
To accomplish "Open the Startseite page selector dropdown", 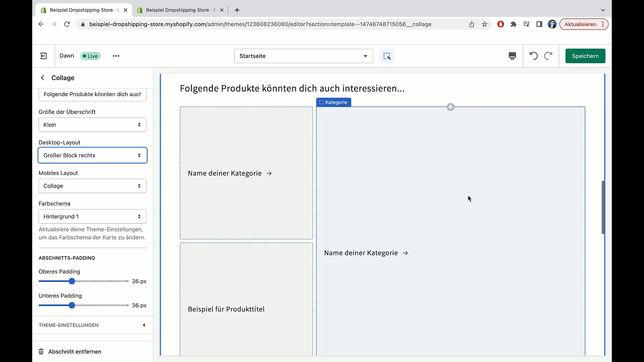I will tap(303, 56).
